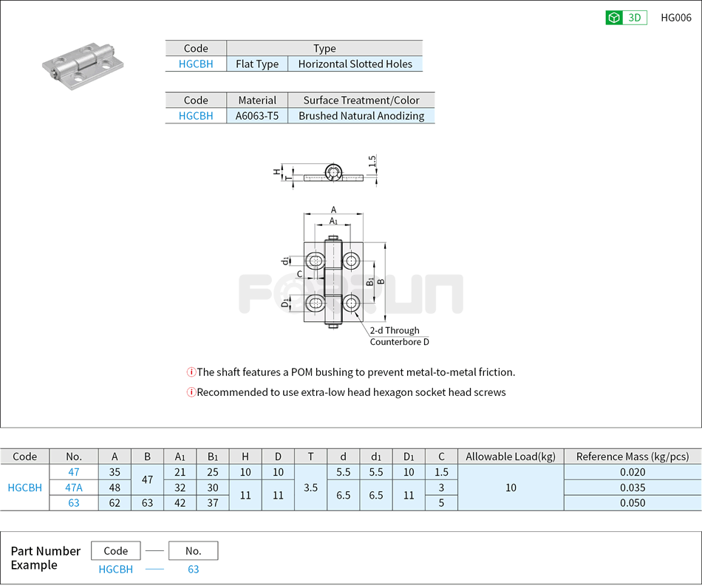Click the HGCBH text in the part number example
Image resolution: width=702 pixels, height=588 pixels.
[115, 570]
